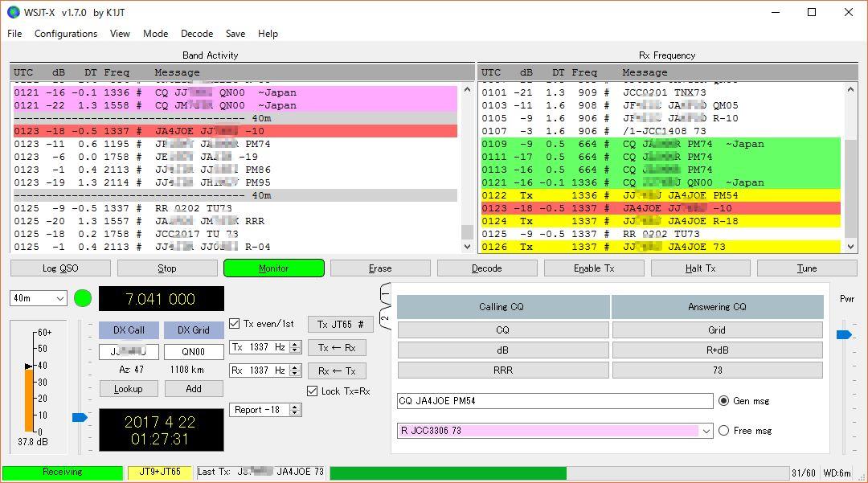The image size is (868, 483).
Task: Click the Receiving status indicator
Action: [63, 472]
